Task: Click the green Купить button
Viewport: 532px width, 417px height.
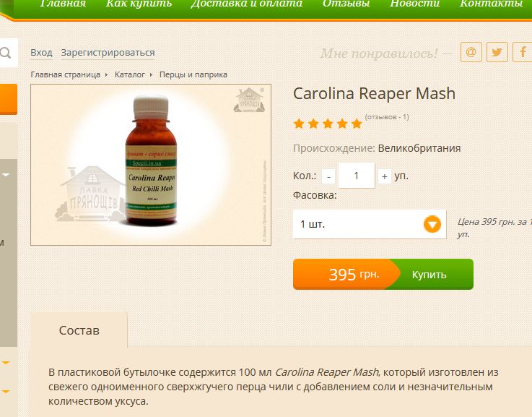Action: 429,275
